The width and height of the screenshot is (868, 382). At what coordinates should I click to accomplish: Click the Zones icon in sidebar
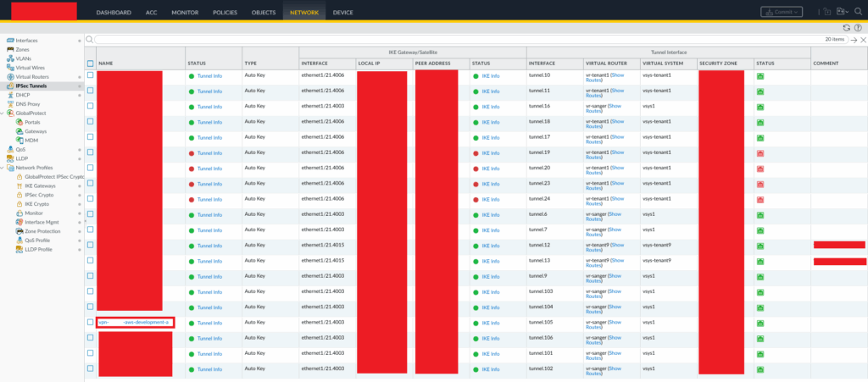(10, 49)
